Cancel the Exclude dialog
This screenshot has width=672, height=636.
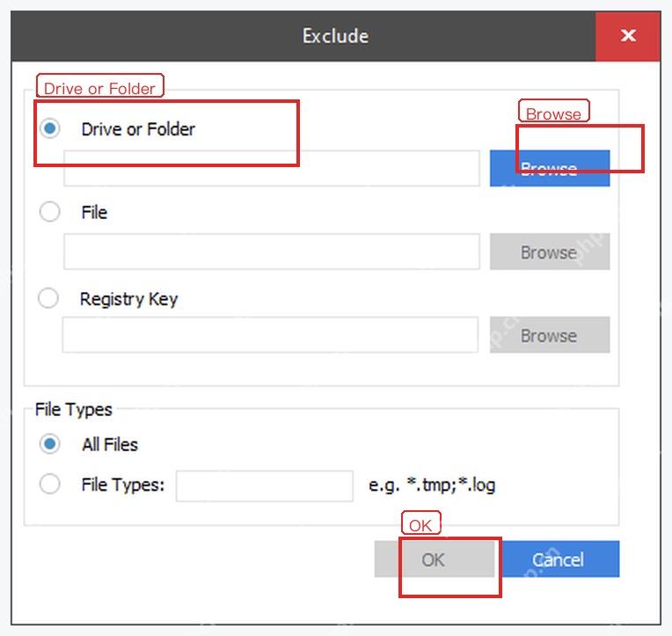(560, 559)
